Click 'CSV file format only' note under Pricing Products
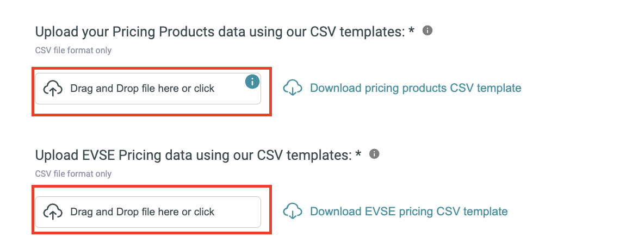Screen dimensions: 644x236 [73, 51]
